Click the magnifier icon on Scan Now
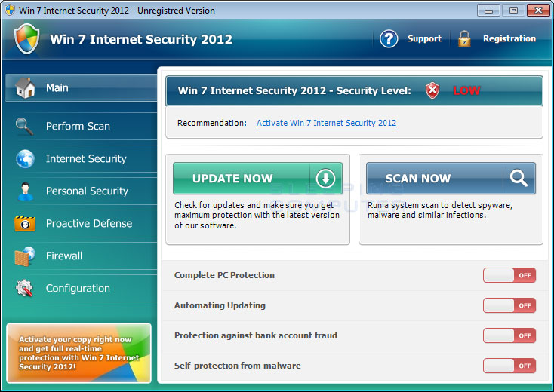 click(519, 178)
